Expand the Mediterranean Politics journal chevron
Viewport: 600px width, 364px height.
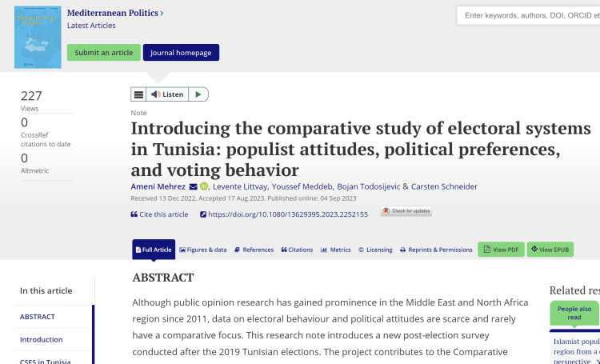(x=162, y=13)
